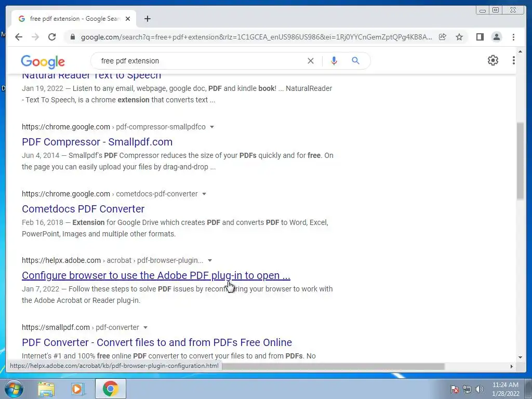Click the 'Jun 4, 2014' snippet date
The height and width of the screenshot is (399, 532).
(x=41, y=155)
